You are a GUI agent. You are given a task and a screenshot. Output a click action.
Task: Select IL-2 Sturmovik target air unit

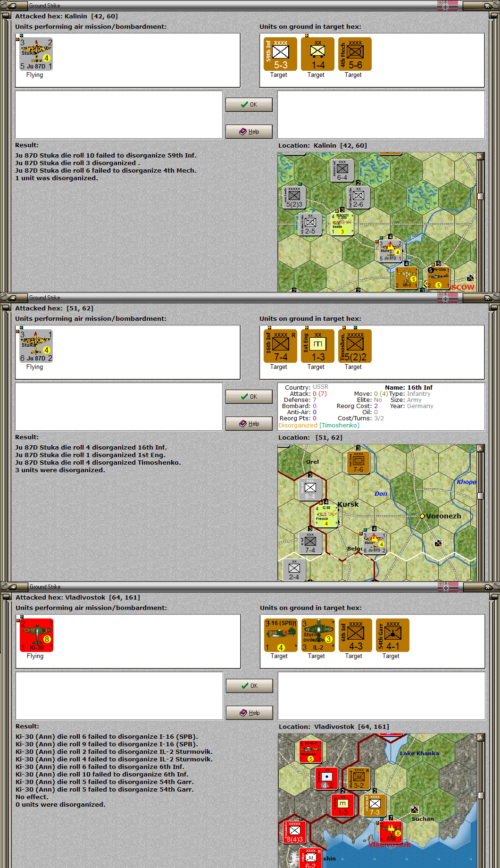318,635
